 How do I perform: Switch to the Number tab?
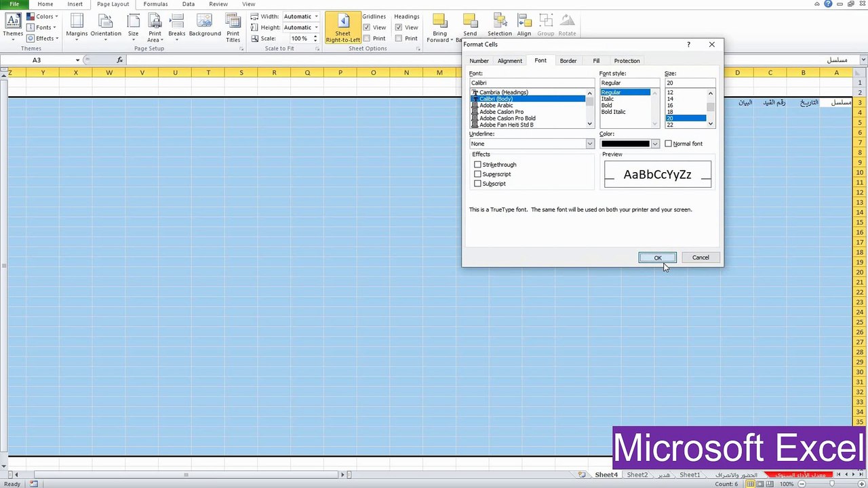[479, 61]
